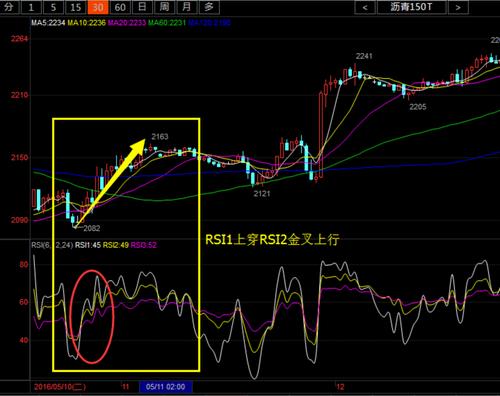Go to previous contract with left arrow
The height and width of the screenshot is (396, 500).
pyautogui.click(x=365, y=7)
